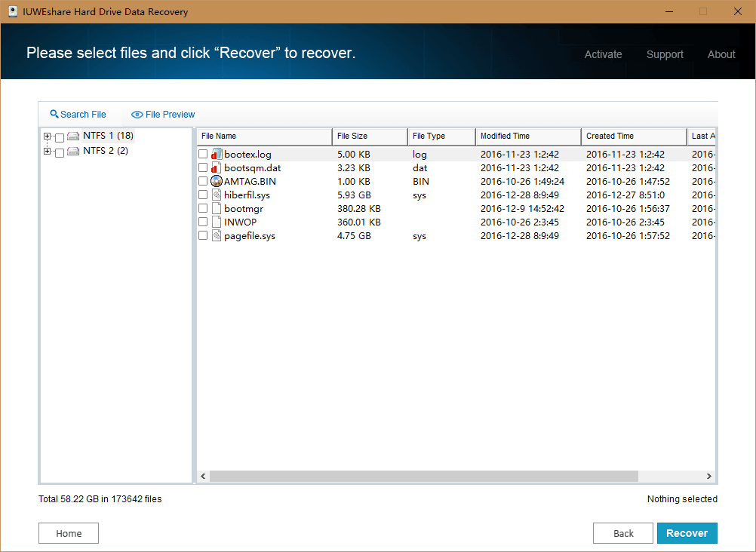Click the Total 58.22 GB status text
This screenshot has height=552, width=756.
point(100,499)
